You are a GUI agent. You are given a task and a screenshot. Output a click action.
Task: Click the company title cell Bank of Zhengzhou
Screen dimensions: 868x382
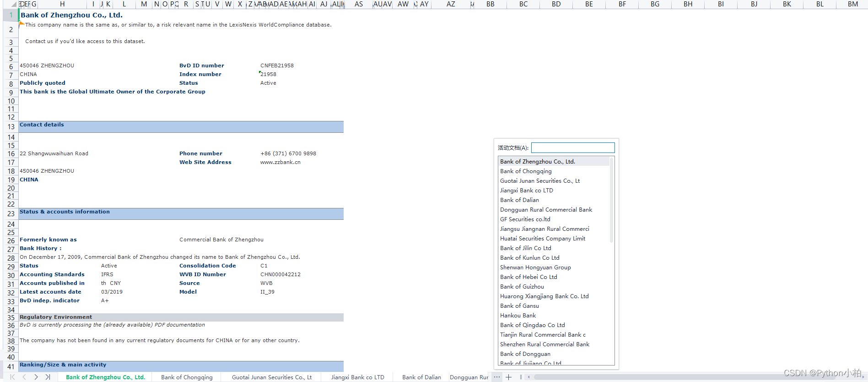click(x=71, y=15)
